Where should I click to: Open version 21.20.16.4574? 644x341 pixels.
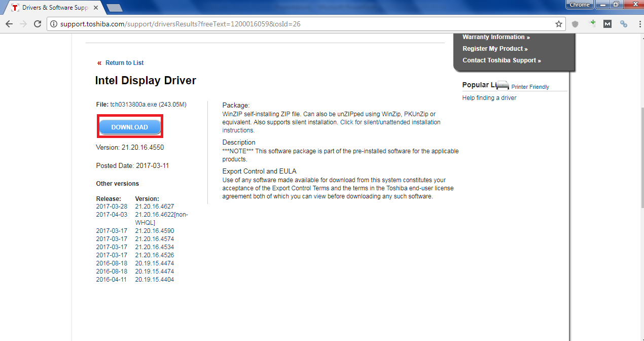[155, 239]
